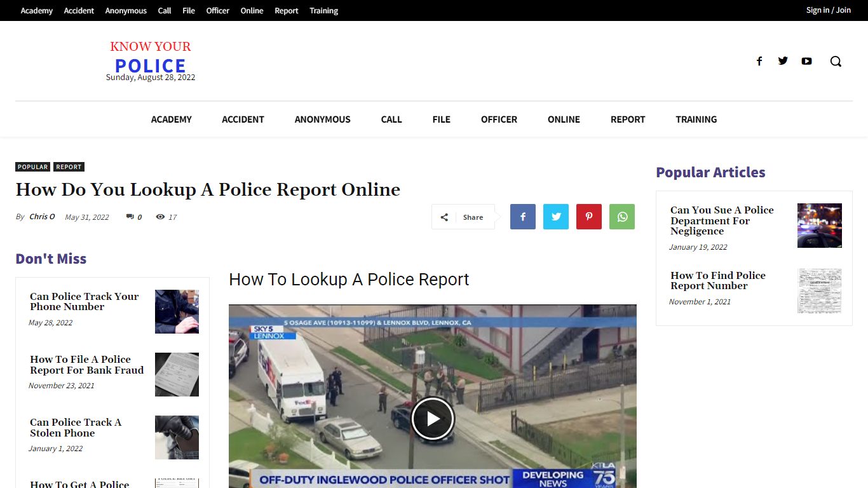Share article on Twitter button
The image size is (868, 488).
pos(556,217)
